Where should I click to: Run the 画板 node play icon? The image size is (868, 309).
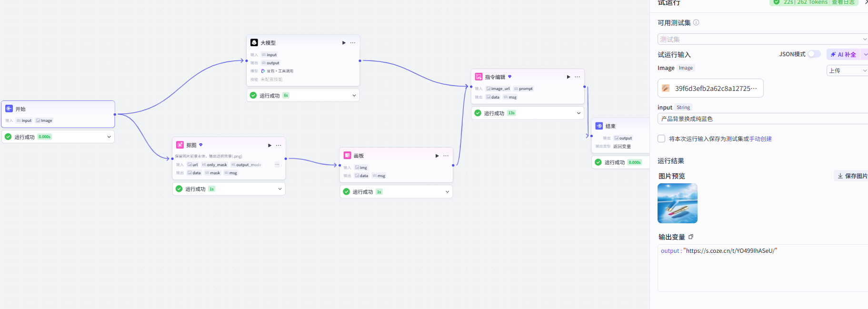[x=437, y=156]
